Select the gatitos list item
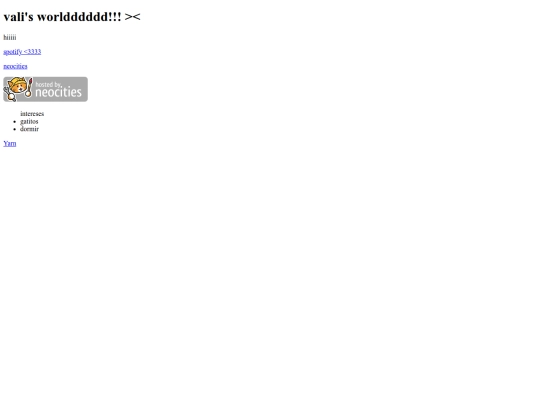Viewport: 540px width, 405px height. [29, 121]
